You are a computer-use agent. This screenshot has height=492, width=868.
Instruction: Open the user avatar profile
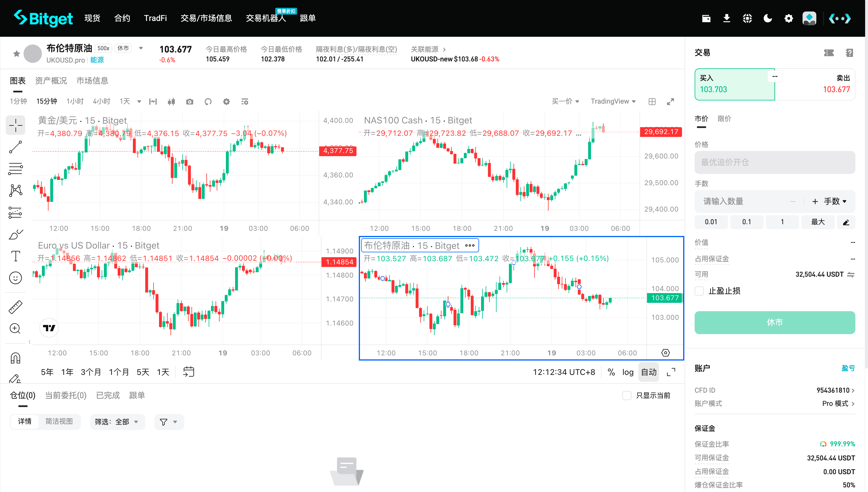click(x=809, y=18)
